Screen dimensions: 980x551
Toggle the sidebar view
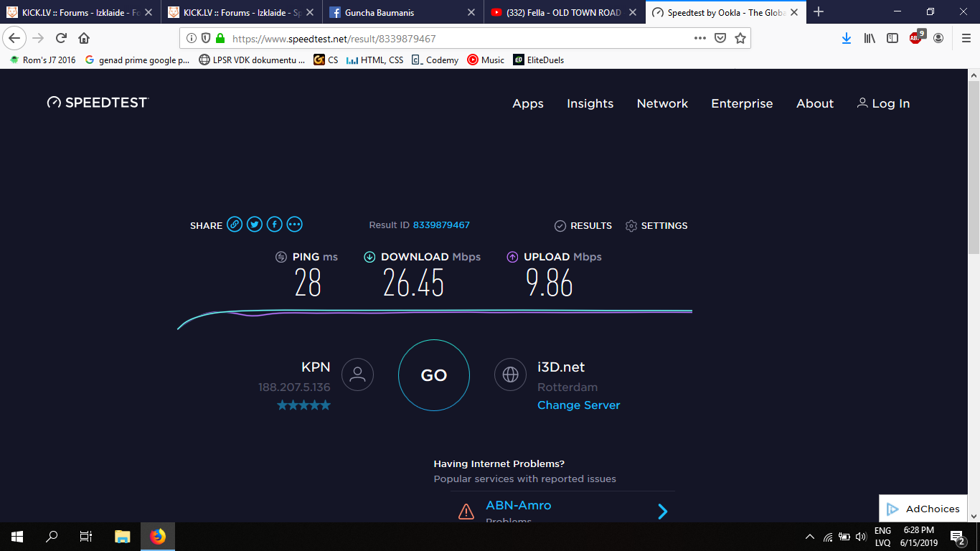(x=892, y=38)
